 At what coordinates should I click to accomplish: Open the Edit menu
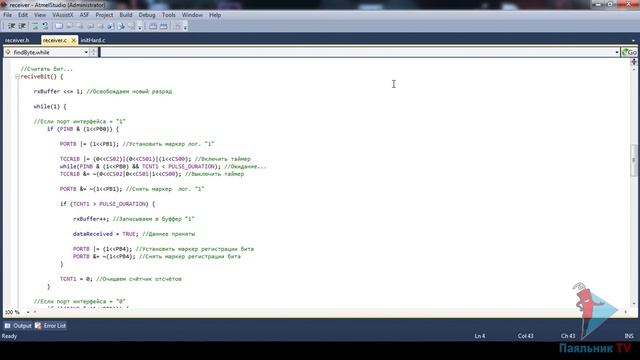point(23,15)
